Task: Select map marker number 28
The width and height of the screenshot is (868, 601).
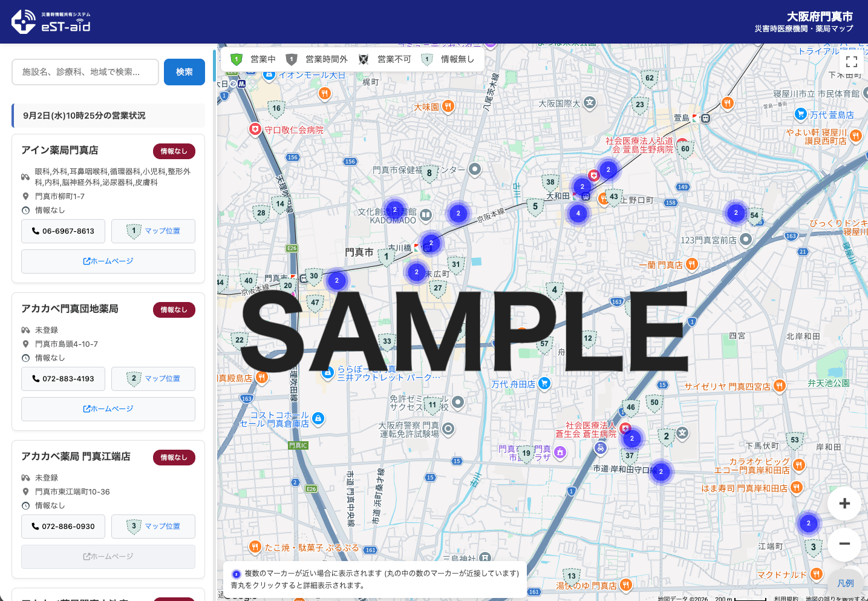Action: (261, 214)
